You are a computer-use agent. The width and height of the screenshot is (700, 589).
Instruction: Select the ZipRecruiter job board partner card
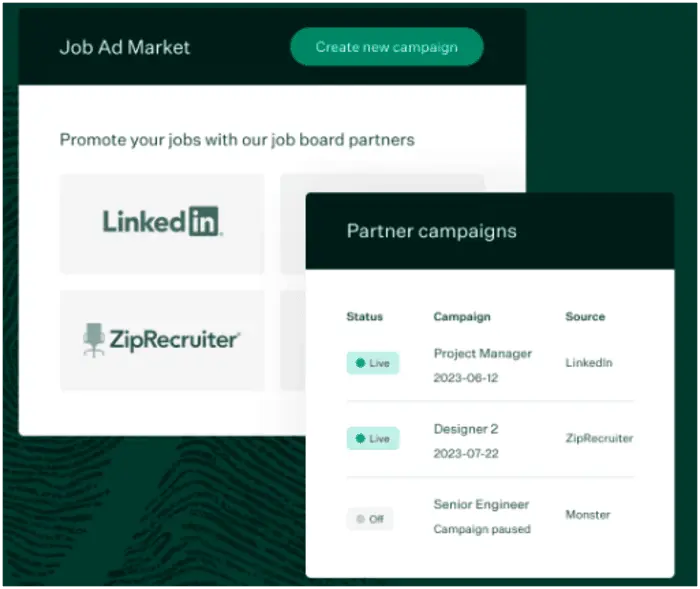(162, 340)
